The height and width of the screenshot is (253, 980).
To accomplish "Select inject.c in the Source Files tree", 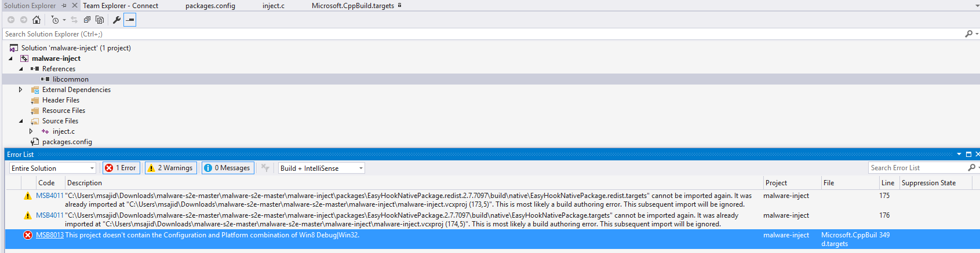I will tap(64, 131).
